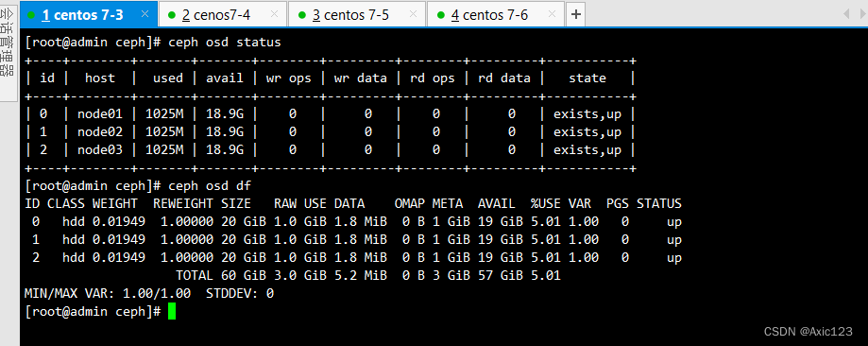Click "60 GiB" in the TOTAL row
The width and height of the screenshot is (868, 346).
[244, 275]
